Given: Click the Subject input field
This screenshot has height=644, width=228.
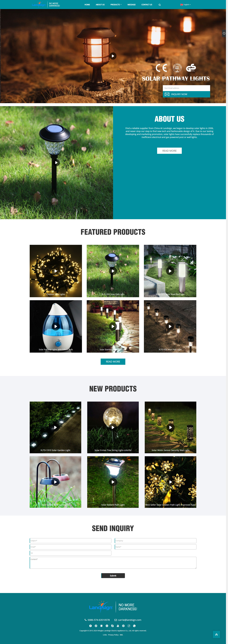Looking at the screenshot, I should point(71,540).
